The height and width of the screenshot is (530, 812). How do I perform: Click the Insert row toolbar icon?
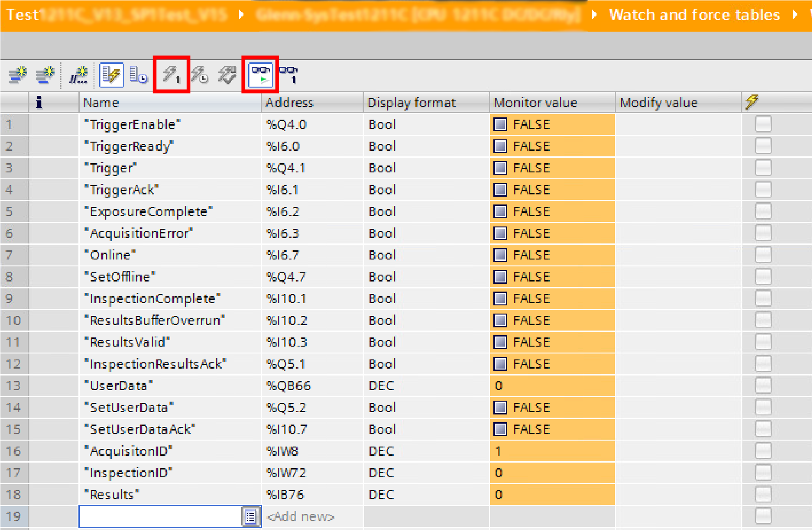click(x=17, y=75)
